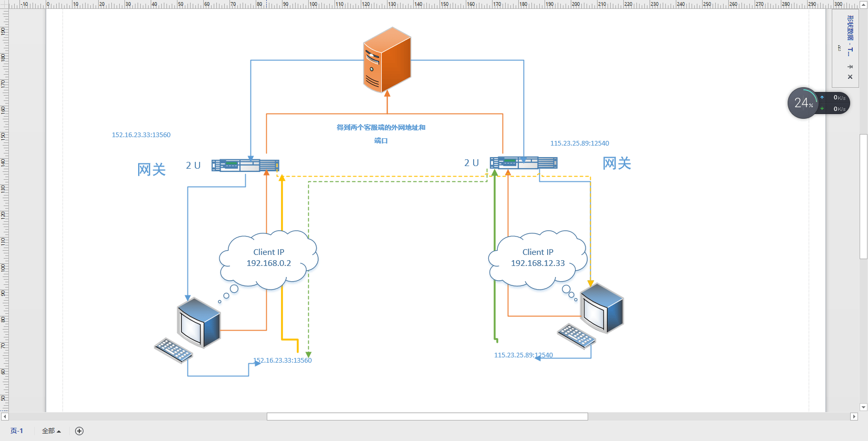Select the left gateway rack device
Image resolution: width=868 pixels, height=441 pixels.
(x=245, y=166)
